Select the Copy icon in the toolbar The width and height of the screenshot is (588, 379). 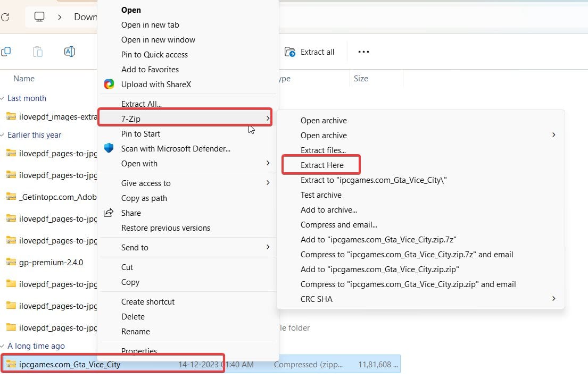pos(6,52)
